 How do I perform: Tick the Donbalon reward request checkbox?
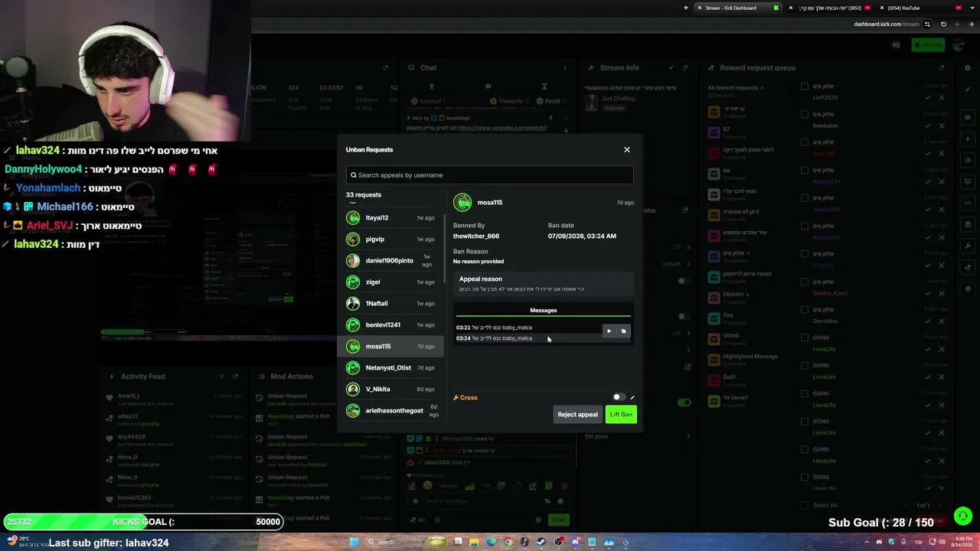tap(805, 115)
